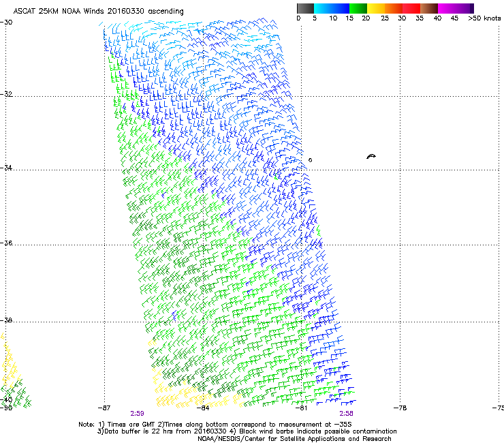Click the brown 35-40 knots legend segment
Screen dimensions: 504x443
pos(429,8)
